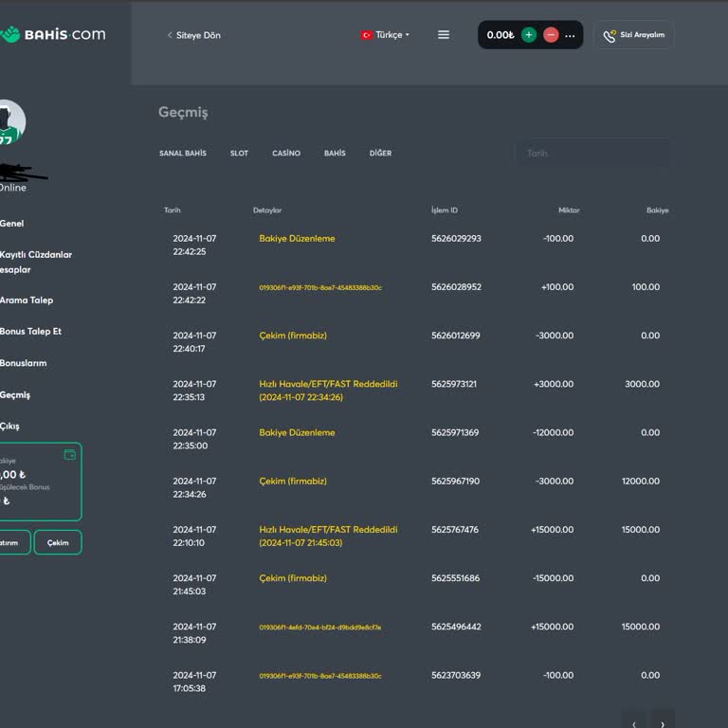Open the DİĞER tab
Screen dimensions: 728x728
point(380,154)
